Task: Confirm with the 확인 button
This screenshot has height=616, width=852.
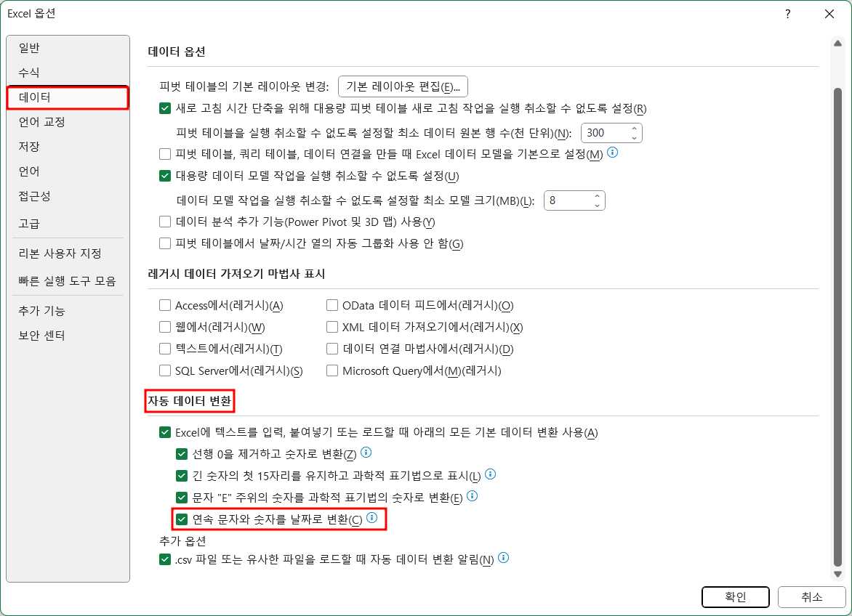Action: [735, 597]
